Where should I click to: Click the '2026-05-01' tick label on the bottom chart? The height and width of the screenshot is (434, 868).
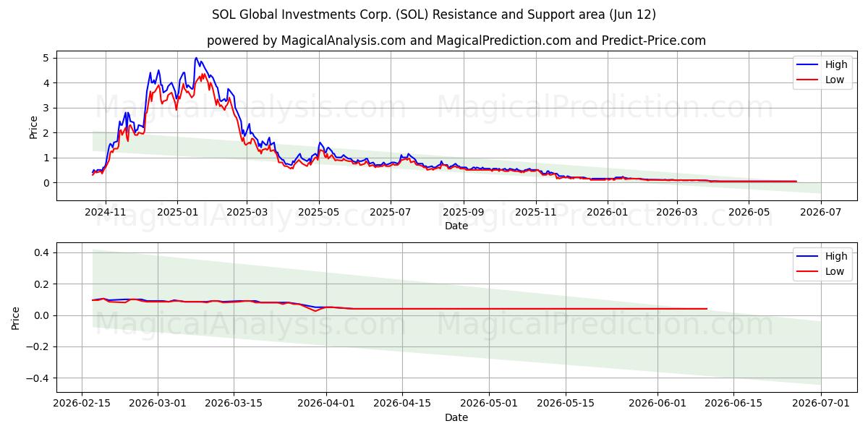490,404
